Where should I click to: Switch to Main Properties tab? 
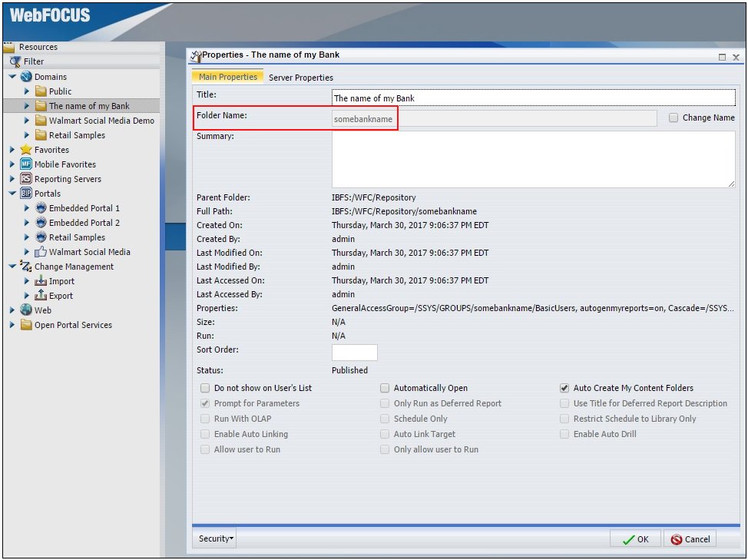click(227, 77)
